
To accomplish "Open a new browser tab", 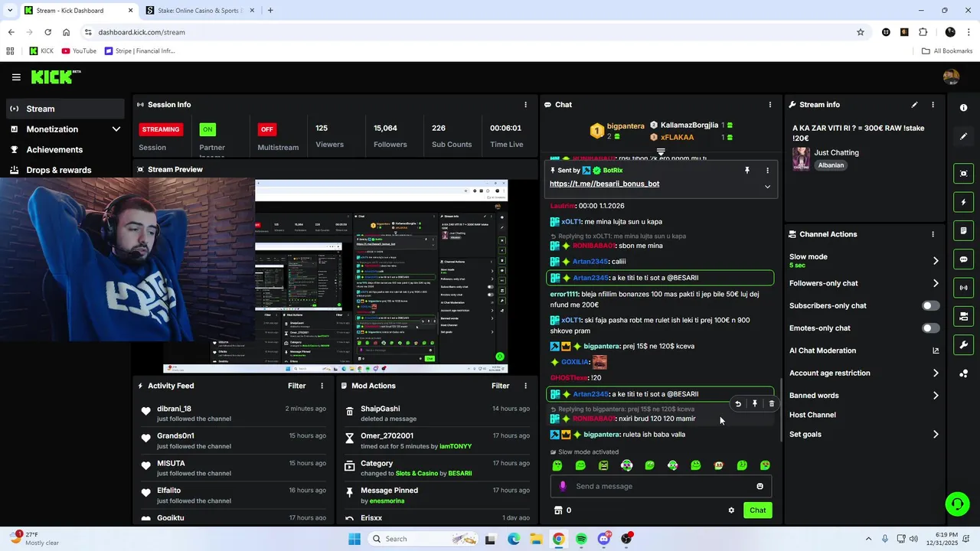I will 270,11.
